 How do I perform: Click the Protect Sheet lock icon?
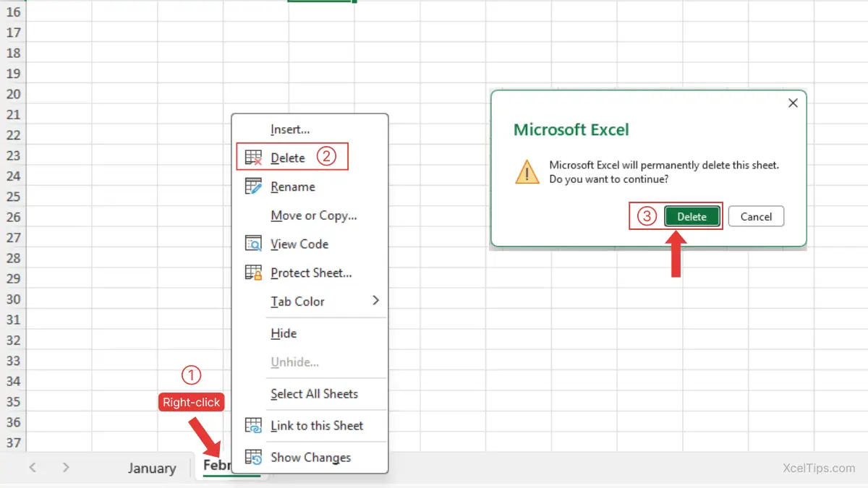click(x=253, y=273)
